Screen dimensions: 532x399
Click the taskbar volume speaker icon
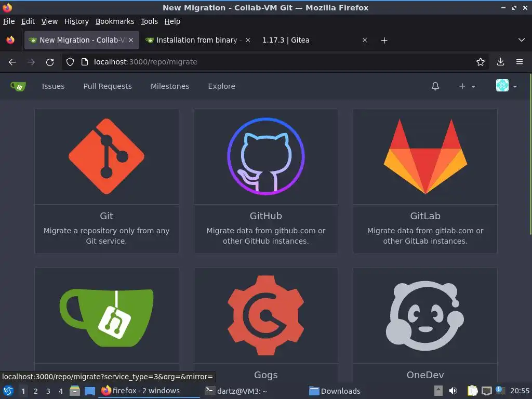click(453, 391)
